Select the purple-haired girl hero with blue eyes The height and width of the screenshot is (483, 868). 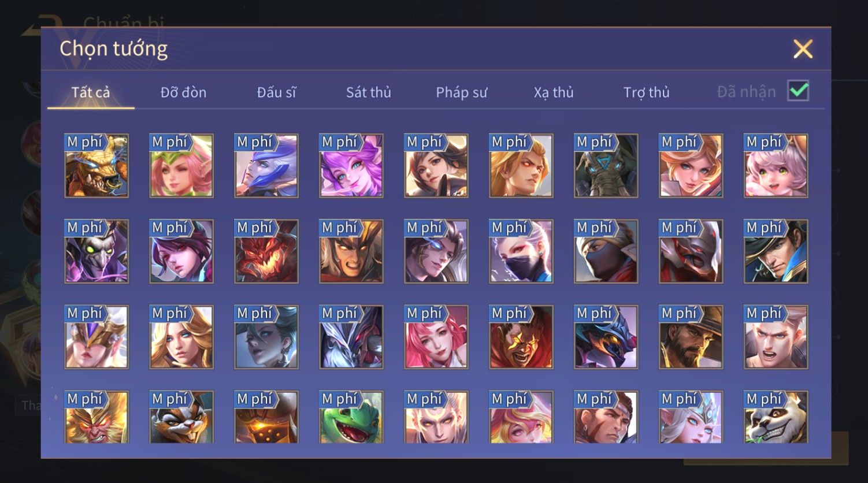351,166
